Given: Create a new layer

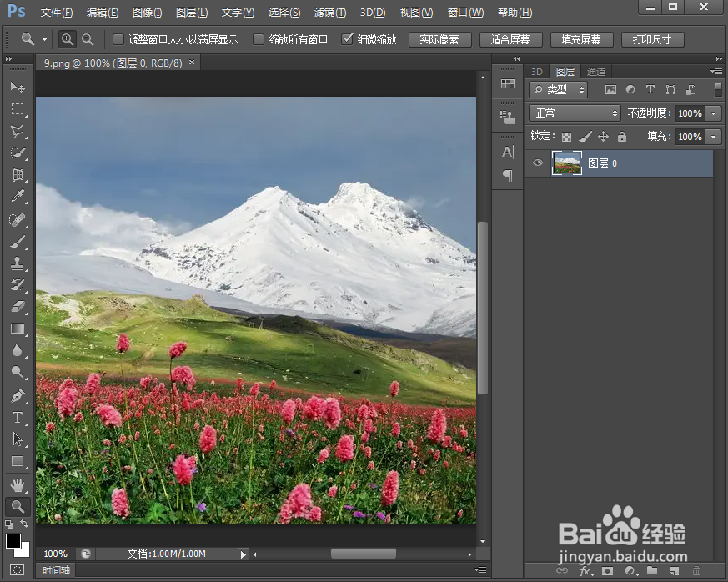Looking at the screenshot, I should tap(675, 571).
